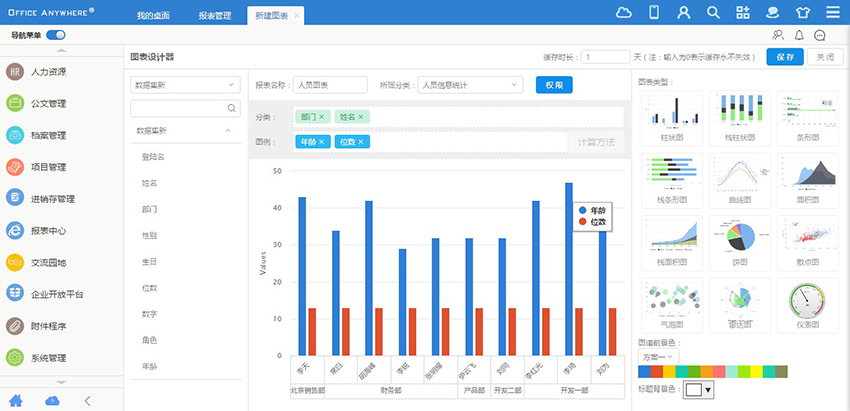This screenshot has width=850, height=411.
Task: Toggle the 年龄 legend item in chart
Action: coord(591,210)
